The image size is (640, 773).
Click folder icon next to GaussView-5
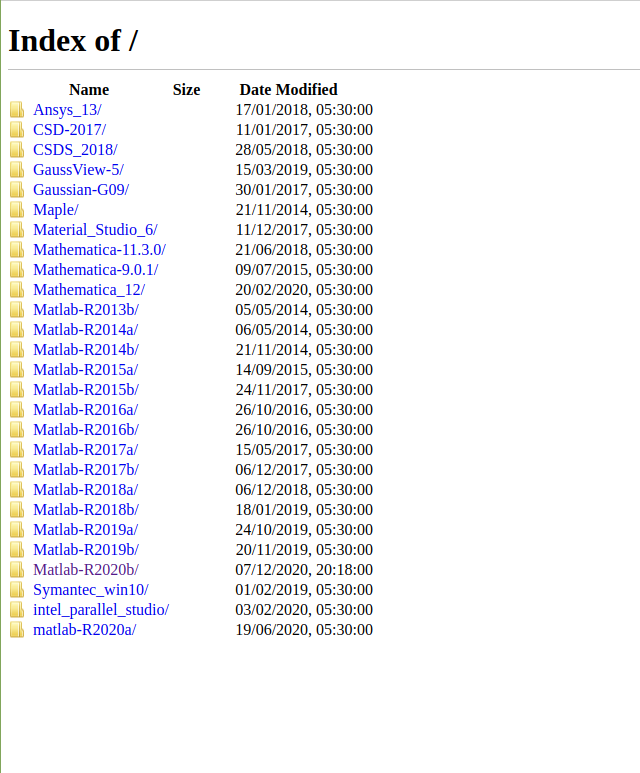tap(17, 170)
